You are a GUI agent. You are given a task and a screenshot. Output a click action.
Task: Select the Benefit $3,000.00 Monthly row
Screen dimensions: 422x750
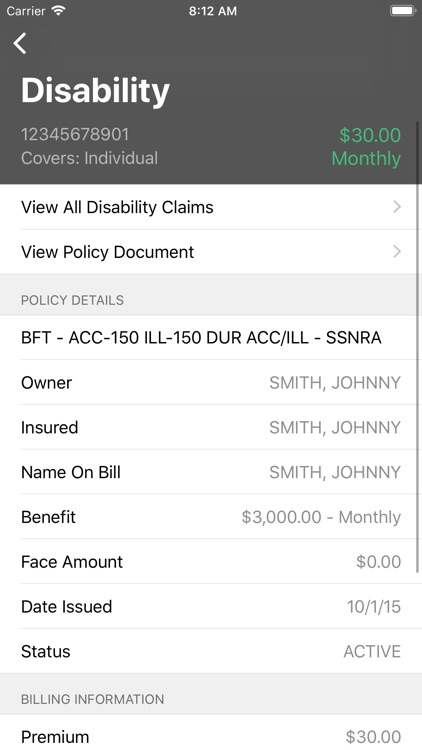pyautogui.click(x=211, y=517)
